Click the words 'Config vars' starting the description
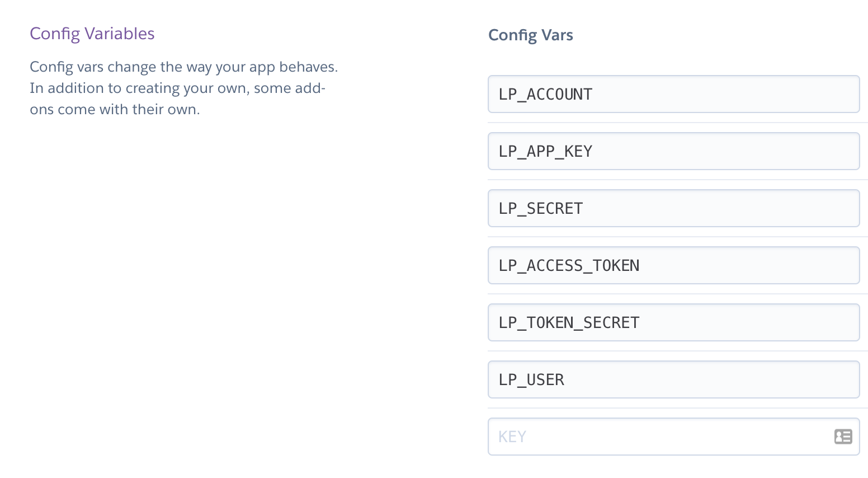This screenshot has height=478, width=868. coord(67,67)
